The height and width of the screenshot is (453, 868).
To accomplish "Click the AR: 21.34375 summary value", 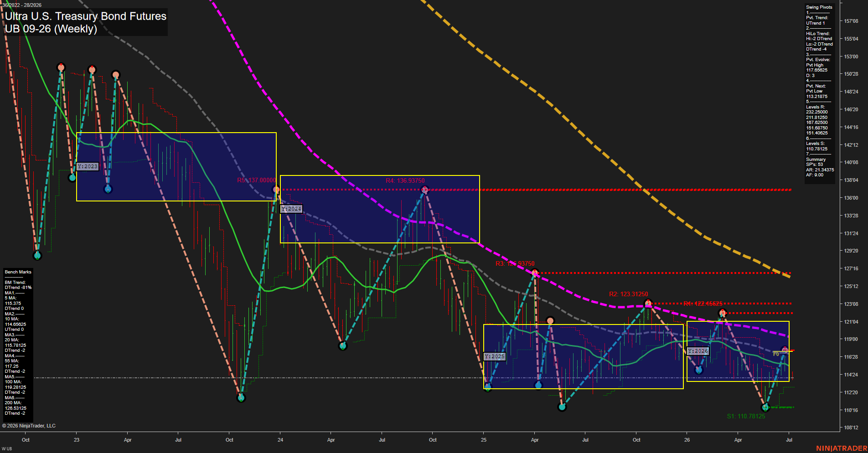I will pos(820,170).
